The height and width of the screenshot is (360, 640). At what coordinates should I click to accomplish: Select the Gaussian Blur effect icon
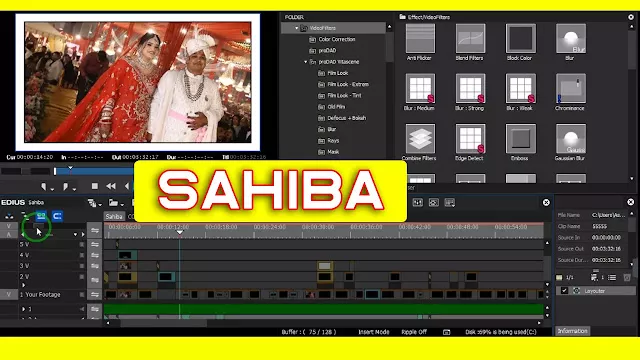[x=571, y=138]
